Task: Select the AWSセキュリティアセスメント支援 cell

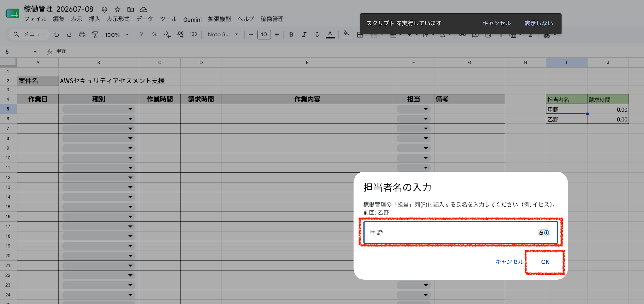Action: tap(99, 81)
